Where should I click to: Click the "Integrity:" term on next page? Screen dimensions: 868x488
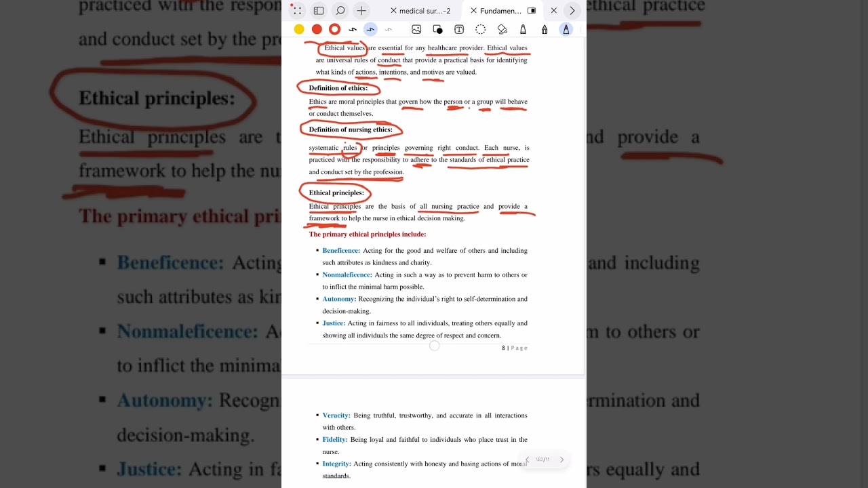(336, 464)
